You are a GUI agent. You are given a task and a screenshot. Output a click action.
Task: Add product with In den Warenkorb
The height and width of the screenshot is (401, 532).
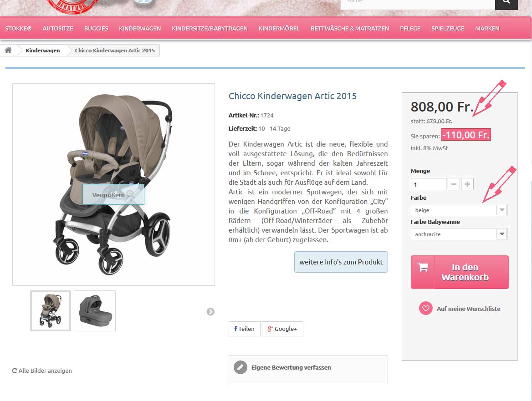tap(460, 272)
